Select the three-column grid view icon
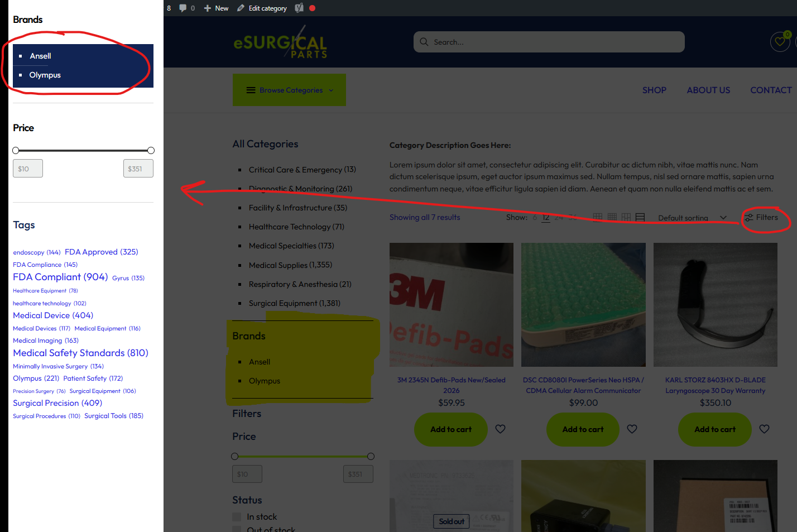Image resolution: width=797 pixels, height=532 pixels. click(598, 217)
